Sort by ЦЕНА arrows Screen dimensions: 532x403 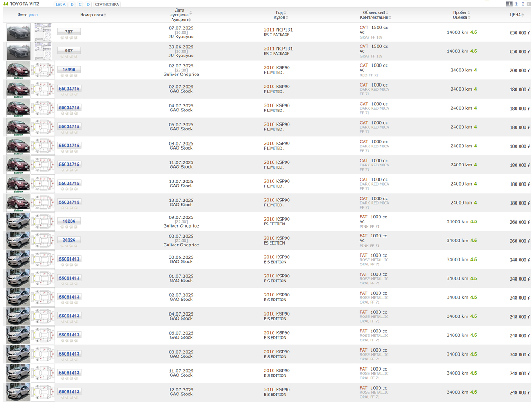(523, 15)
